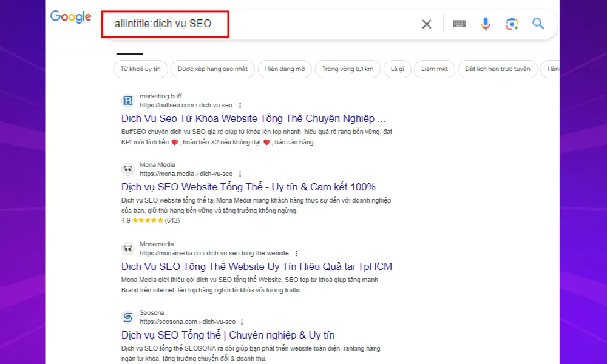Viewport: 607px width, 364px height.
Task: Click the Google logo
Action: tap(70, 17)
